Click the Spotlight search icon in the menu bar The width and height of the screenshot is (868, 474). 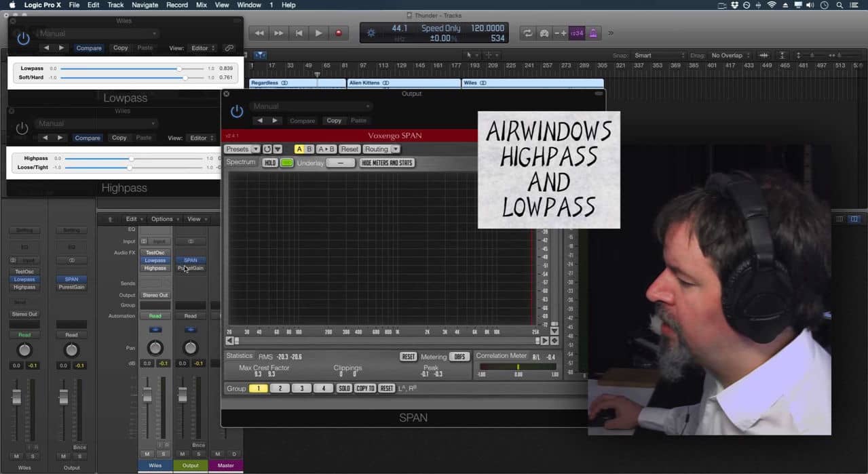tap(839, 5)
